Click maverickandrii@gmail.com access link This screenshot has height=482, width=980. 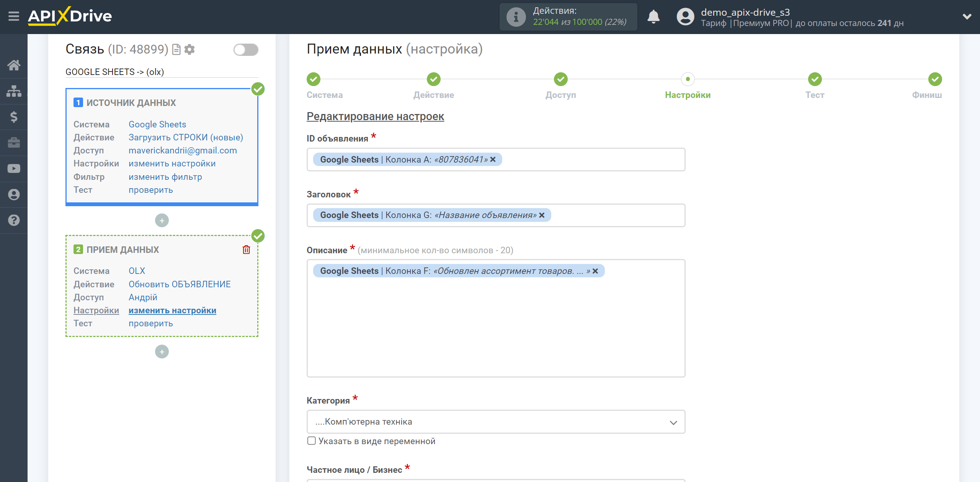(183, 150)
